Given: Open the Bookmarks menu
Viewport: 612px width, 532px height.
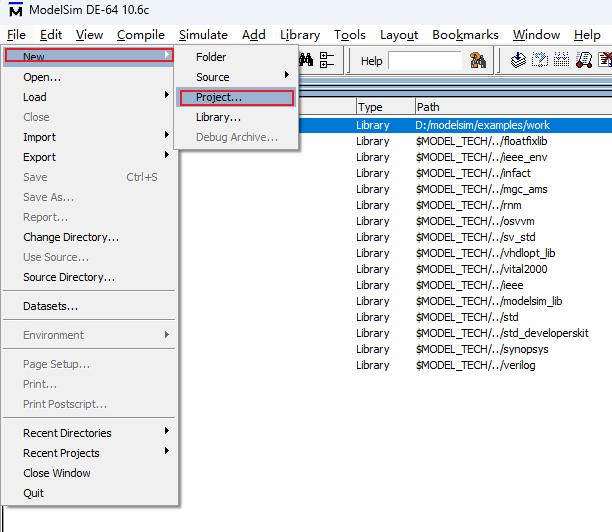Looking at the screenshot, I should pos(465,35).
